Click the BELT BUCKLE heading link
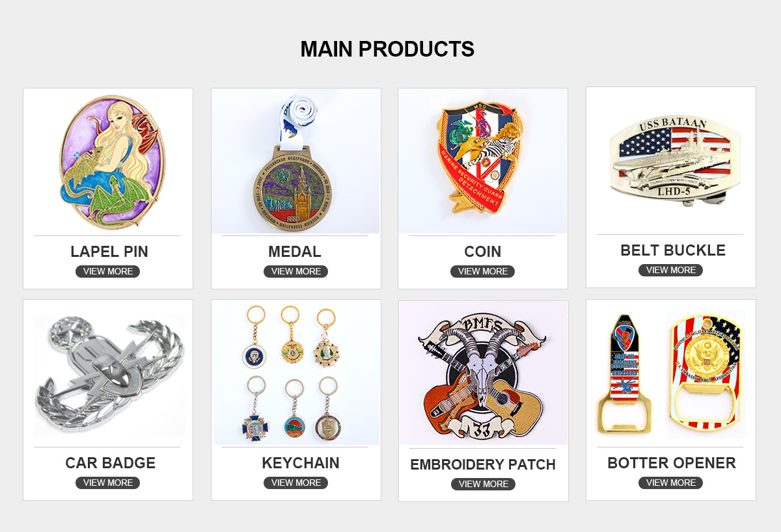This screenshot has height=532, width=781. coord(673,250)
